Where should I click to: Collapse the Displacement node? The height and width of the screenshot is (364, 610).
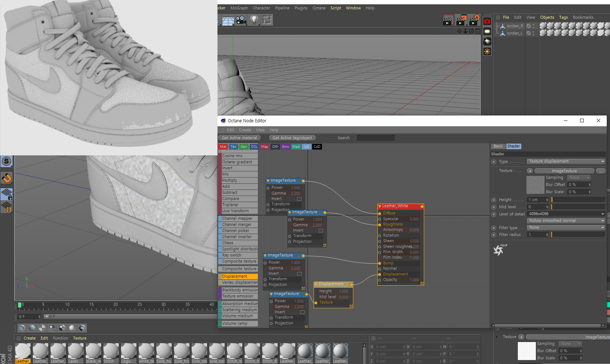coord(316,284)
